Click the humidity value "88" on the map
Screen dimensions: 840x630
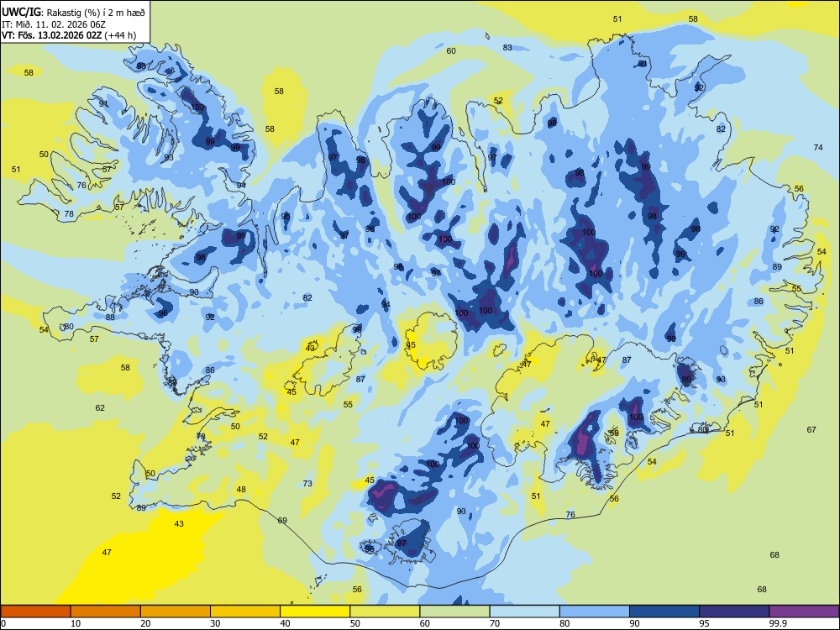[110, 318]
